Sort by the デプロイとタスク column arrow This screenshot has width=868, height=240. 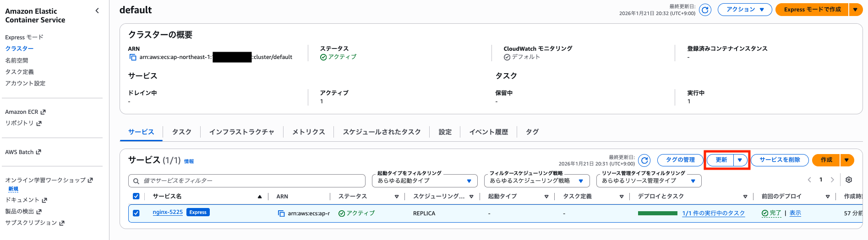pos(745,197)
